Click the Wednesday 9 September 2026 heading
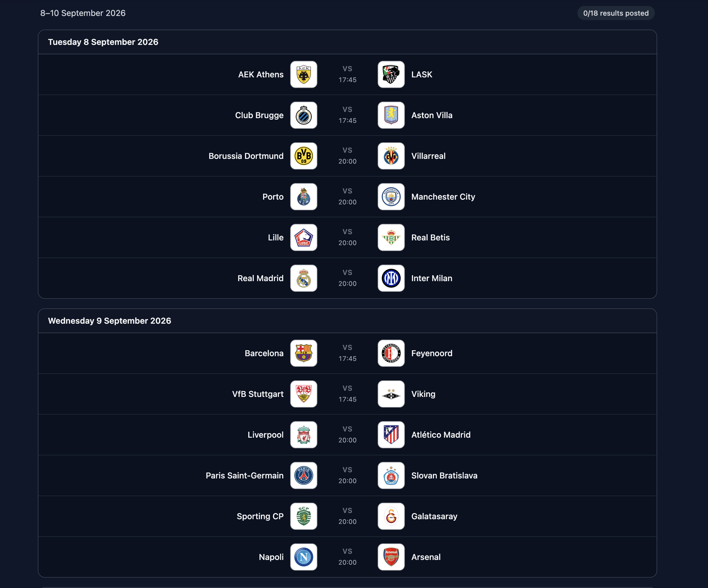Viewport: 708px width, 588px height. pos(110,321)
